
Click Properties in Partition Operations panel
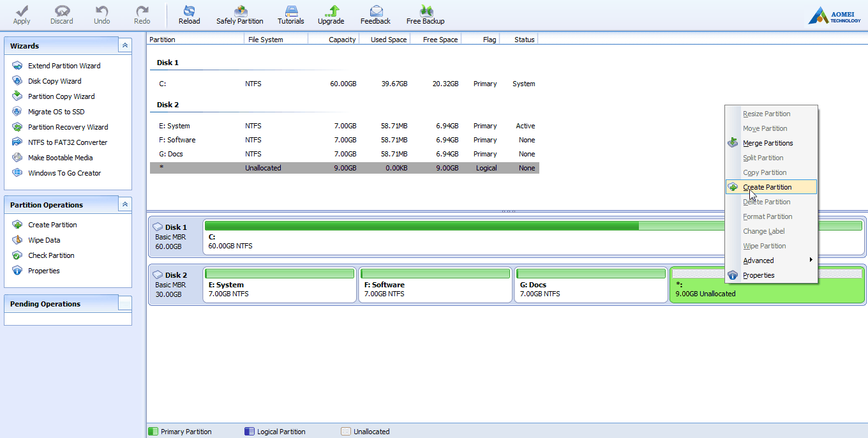click(36, 271)
